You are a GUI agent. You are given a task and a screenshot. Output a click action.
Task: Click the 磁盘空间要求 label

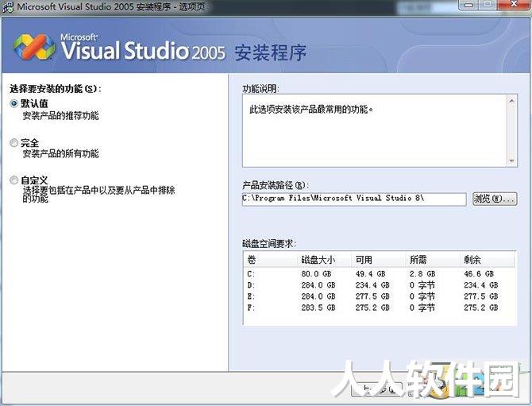269,244
